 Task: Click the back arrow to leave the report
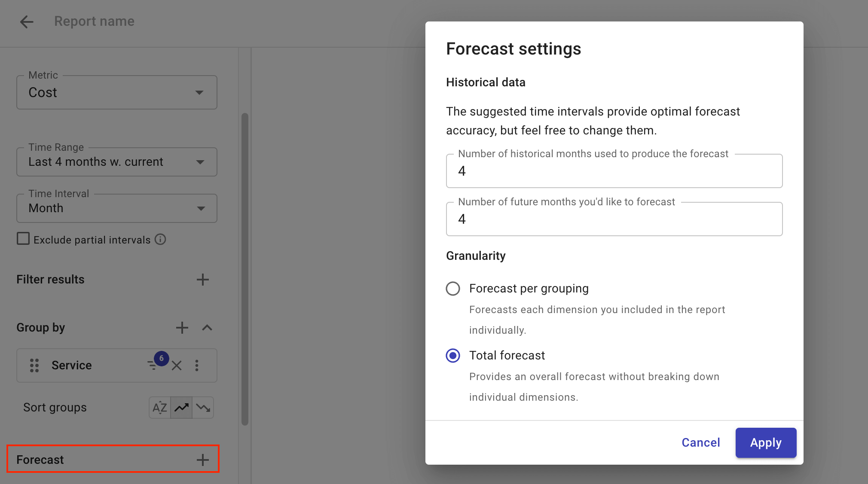point(27,21)
